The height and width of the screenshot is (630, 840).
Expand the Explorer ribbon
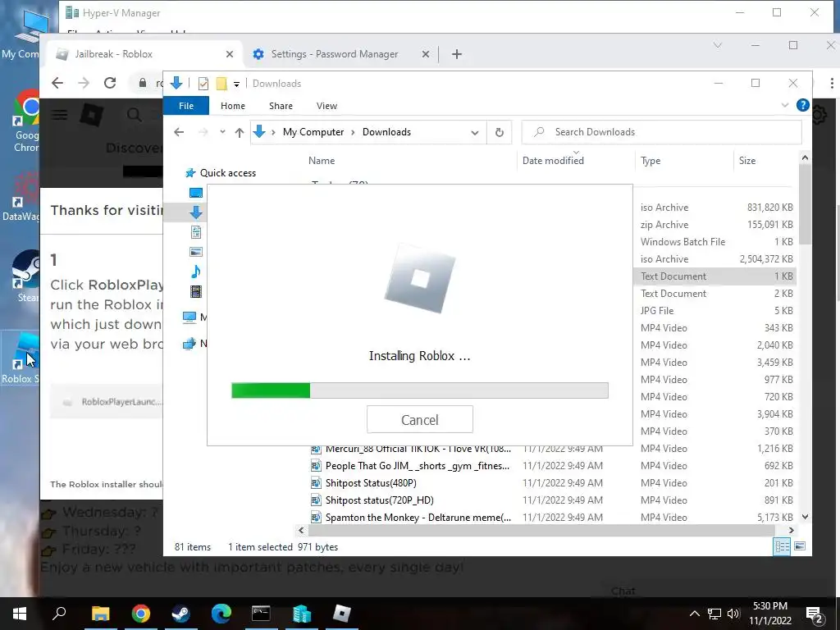785,105
